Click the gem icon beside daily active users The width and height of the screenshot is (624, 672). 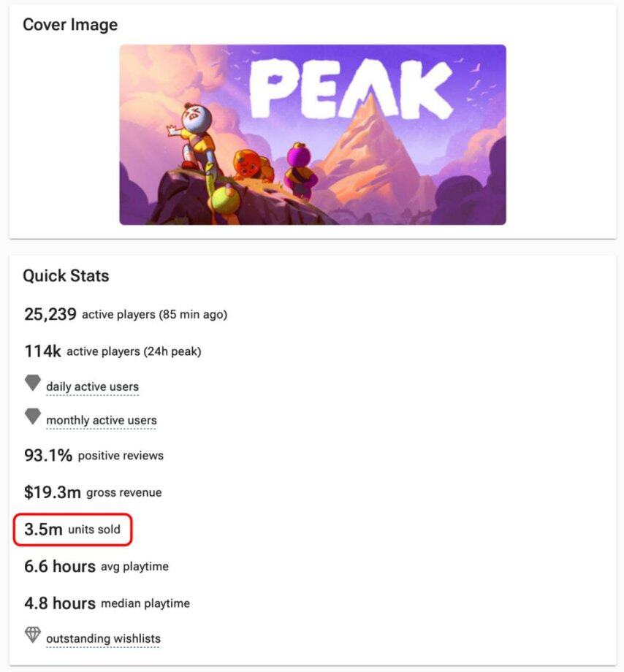(x=33, y=383)
